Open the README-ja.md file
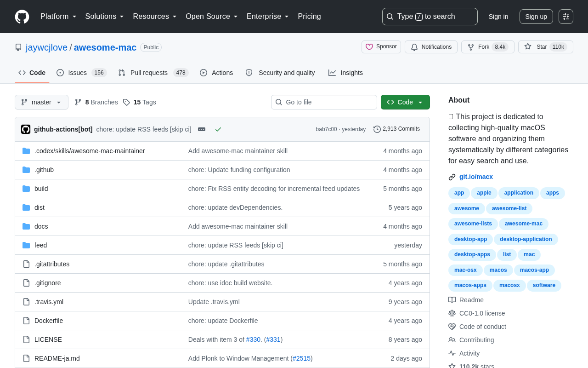Screen dimensions: 588x368 [57, 358]
